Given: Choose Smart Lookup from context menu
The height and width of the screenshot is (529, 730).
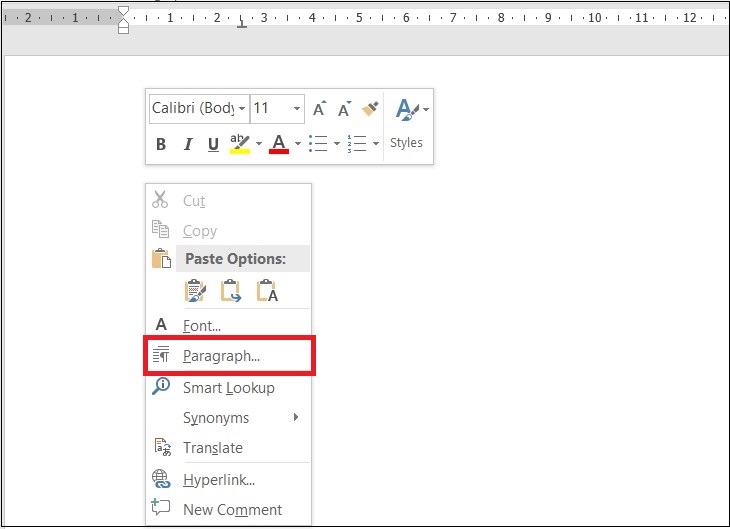Looking at the screenshot, I should click(229, 387).
